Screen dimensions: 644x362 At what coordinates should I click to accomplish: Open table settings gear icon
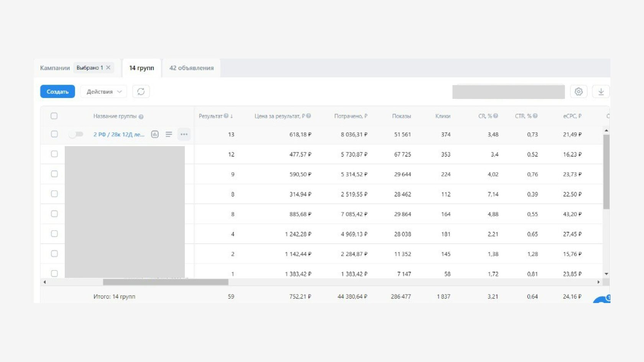[x=578, y=92]
